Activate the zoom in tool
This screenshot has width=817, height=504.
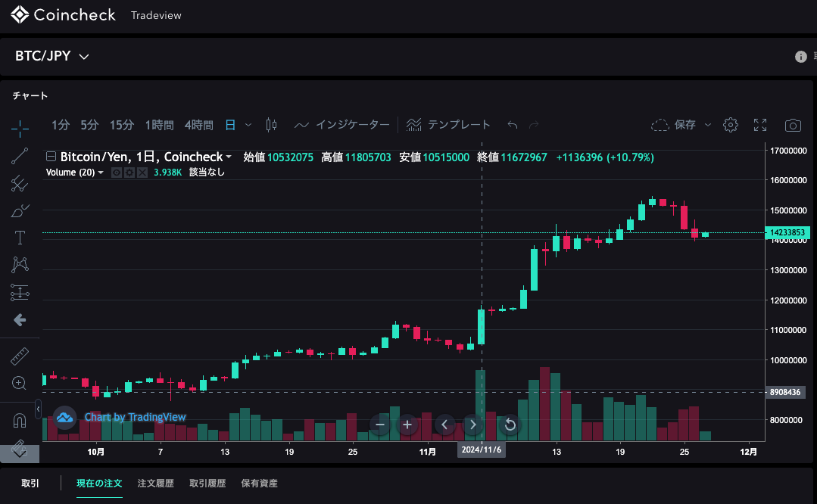[x=20, y=383]
